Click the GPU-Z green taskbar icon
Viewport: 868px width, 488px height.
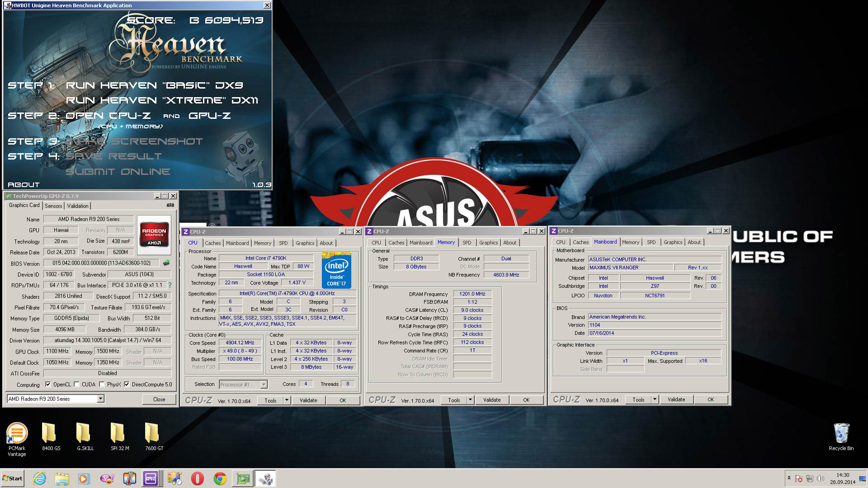click(x=243, y=479)
